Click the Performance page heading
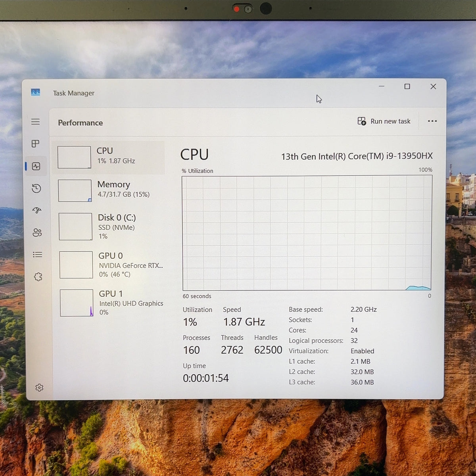Viewport: 476px width, 476px height. click(81, 123)
